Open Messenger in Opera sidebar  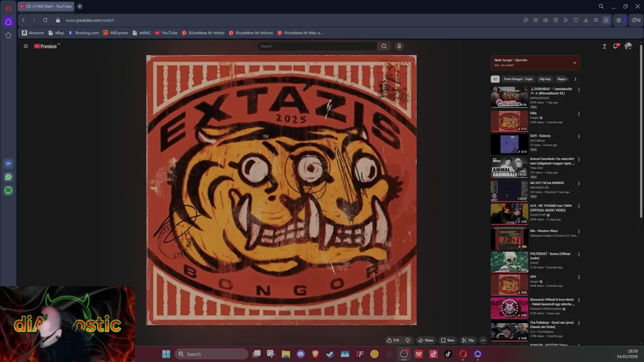pyautogui.click(x=9, y=163)
